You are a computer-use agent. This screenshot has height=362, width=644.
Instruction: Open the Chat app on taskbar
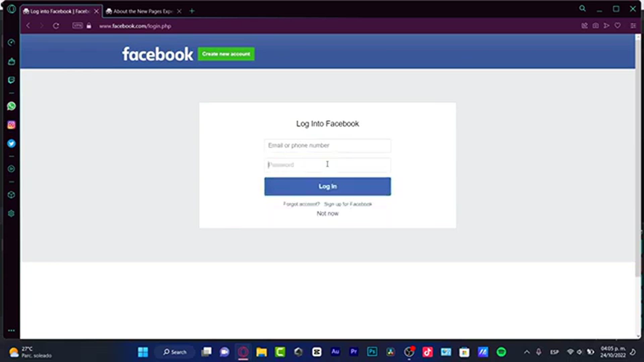coord(224,352)
